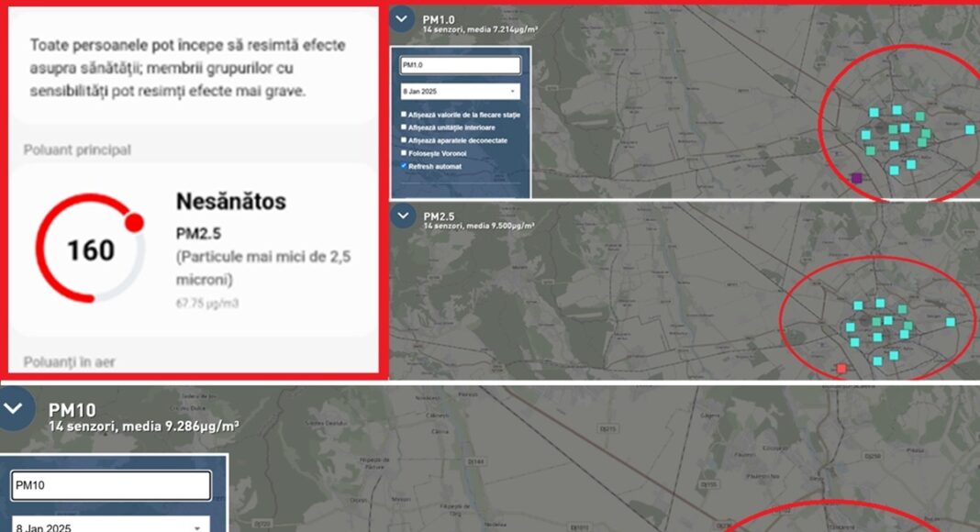
Task: Click the 'Poluant principal' section label
Action: tap(77, 150)
